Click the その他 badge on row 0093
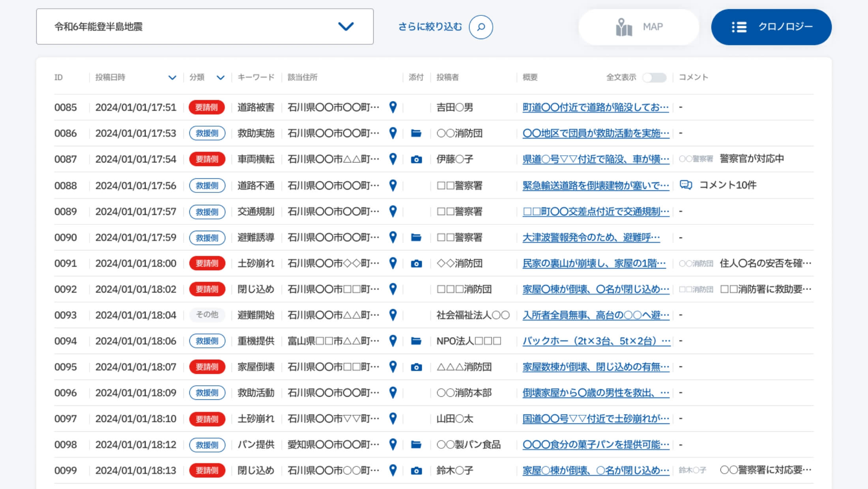The width and height of the screenshot is (868, 489). point(207,315)
